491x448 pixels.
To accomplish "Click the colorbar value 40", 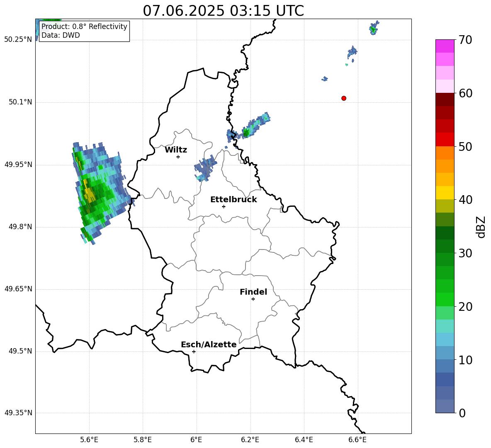I will 466,200.
